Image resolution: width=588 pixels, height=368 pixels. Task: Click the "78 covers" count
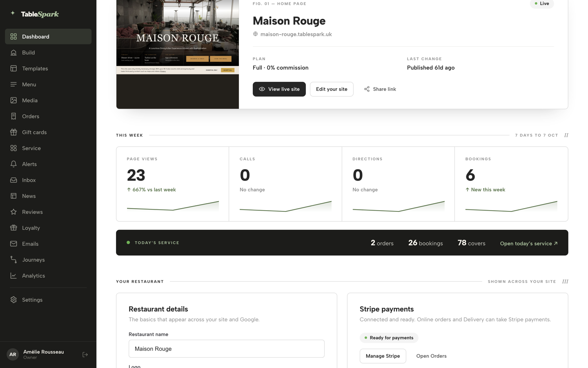point(472,243)
